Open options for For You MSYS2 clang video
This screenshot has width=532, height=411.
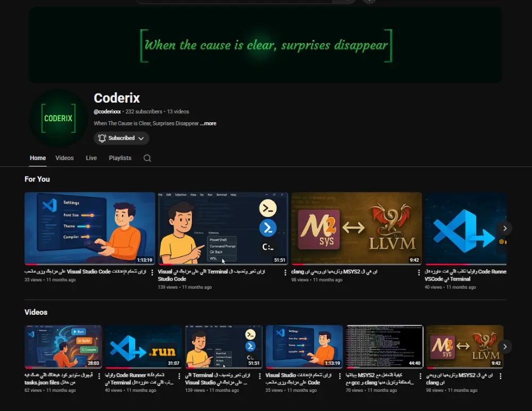[419, 272]
